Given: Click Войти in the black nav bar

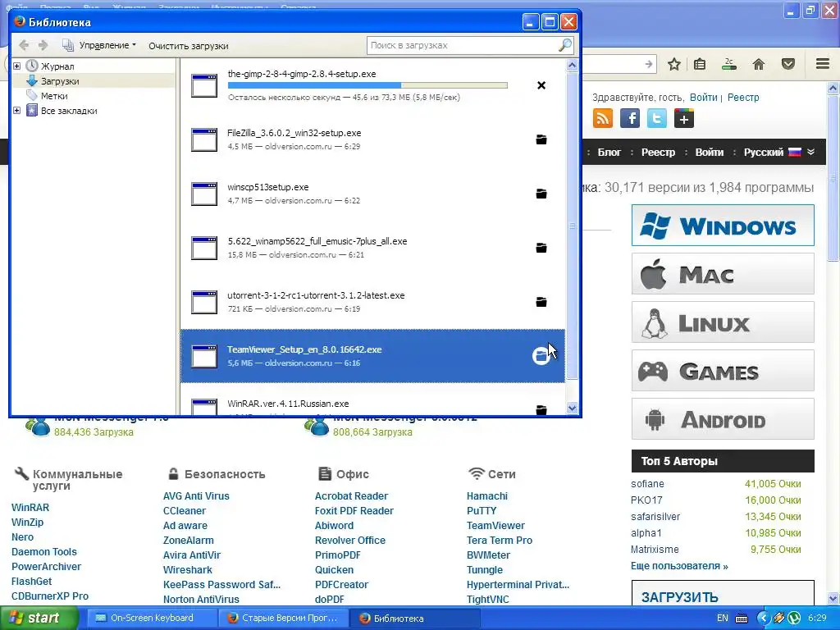Looking at the screenshot, I should (710, 152).
